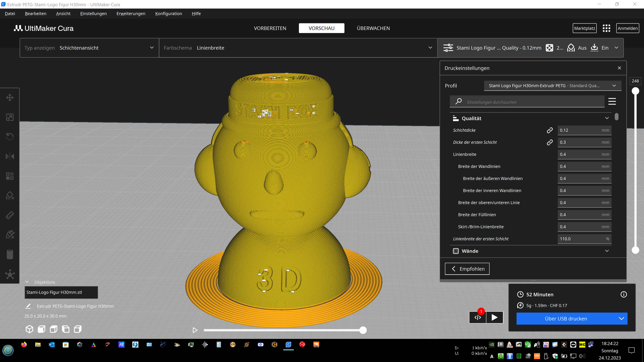Screen dimensions: 644x362
Task: Collapse the Qualität section
Action: (607, 118)
